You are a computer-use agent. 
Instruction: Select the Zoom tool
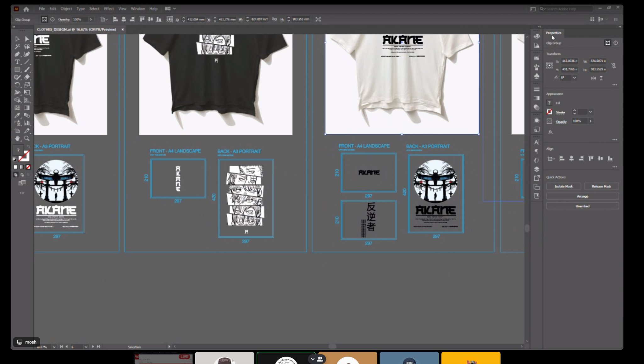(27, 138)
